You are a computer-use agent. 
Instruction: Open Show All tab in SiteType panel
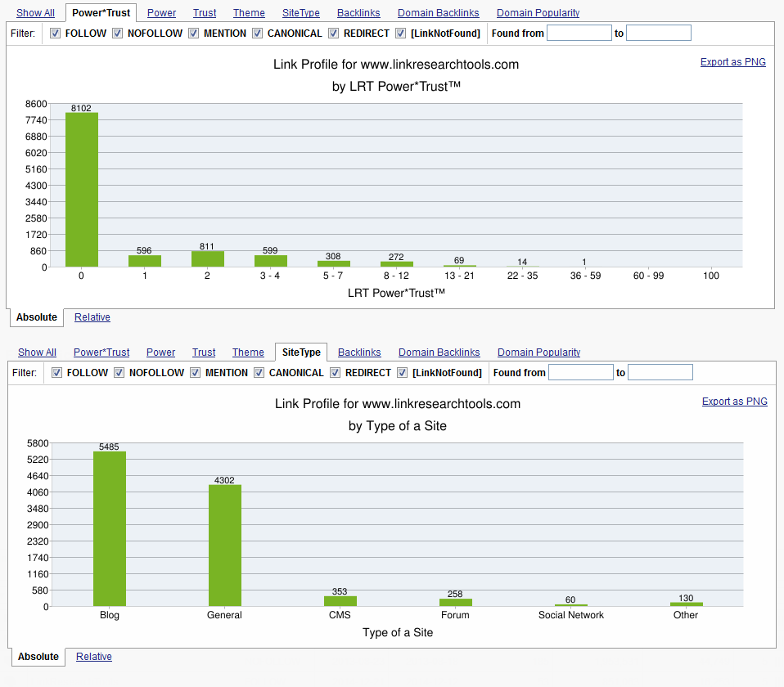[x=37, y=352]
